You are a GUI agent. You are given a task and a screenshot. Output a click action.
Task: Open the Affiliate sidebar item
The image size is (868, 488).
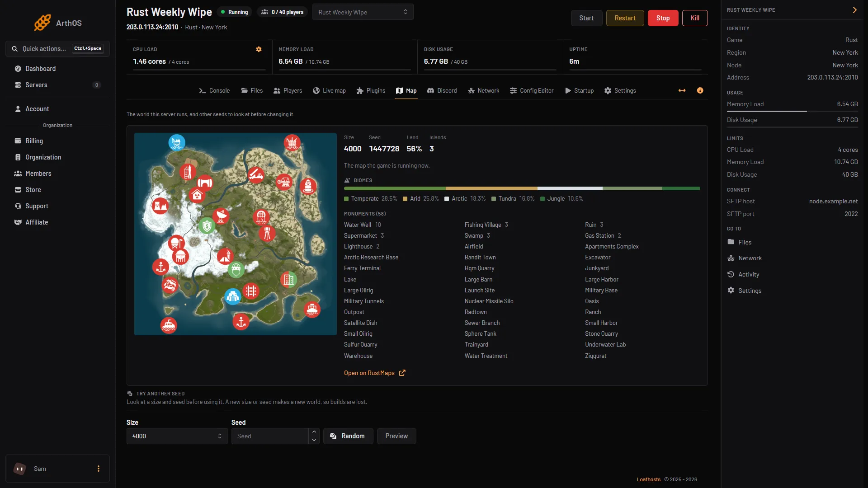click(x=57, y=222)
